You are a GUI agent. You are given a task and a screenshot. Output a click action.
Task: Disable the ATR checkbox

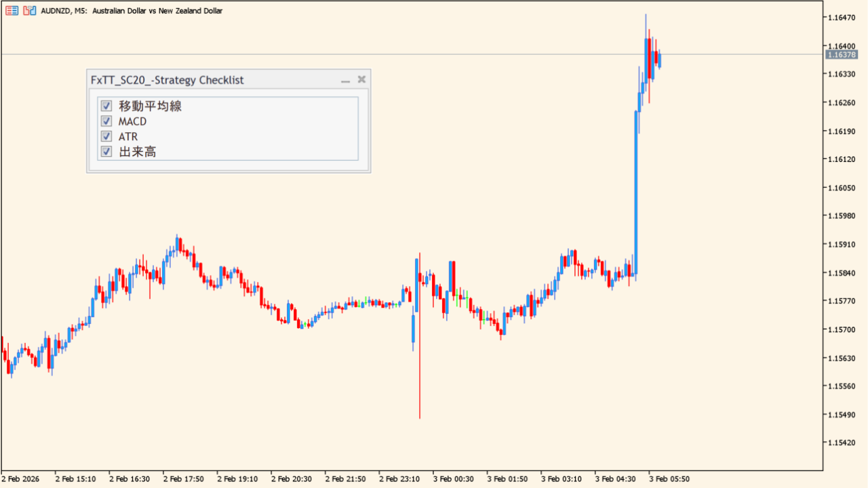[x=106, y=136]
